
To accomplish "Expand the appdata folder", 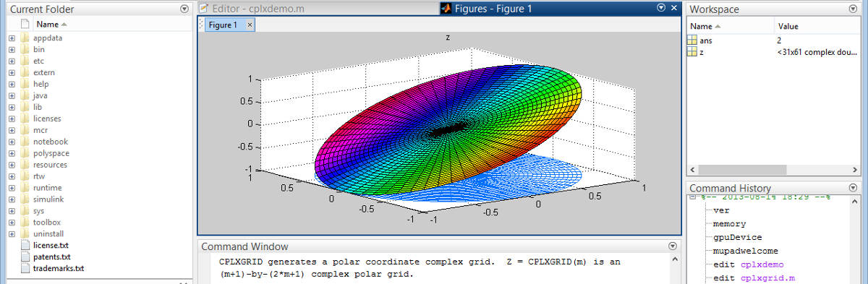I will 12,38.
